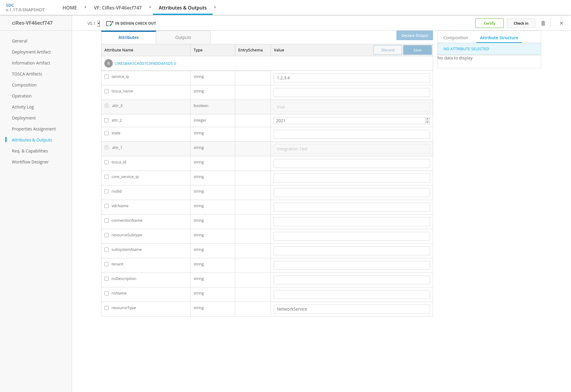The width and height of the screenshot is (571, 392).
Task: Click the state value input field
Action: (x=352, y=134)
